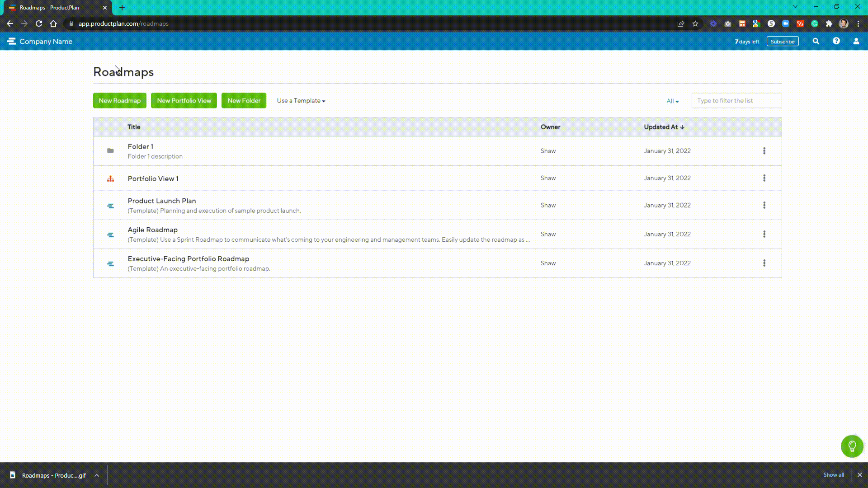Click the Product Launch Plan template description
The image size is (868, 488).
tap(214, 211)
